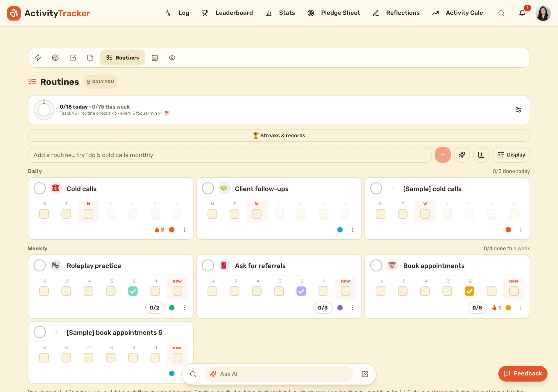The height and width of the screenshot is (392, 558).
Task: Click the eye icon in toolbar
Action: tap(172, 57)
